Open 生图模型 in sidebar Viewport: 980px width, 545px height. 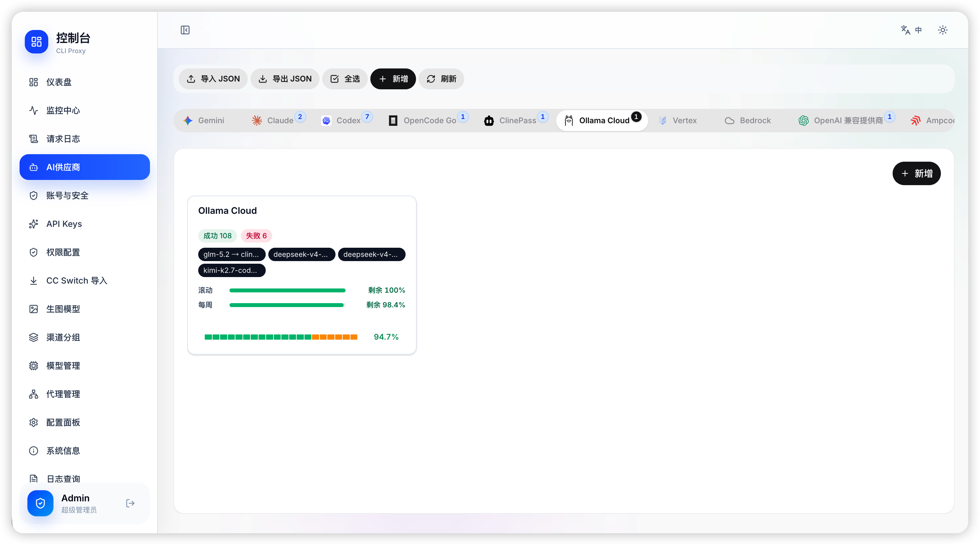[84, 309]
